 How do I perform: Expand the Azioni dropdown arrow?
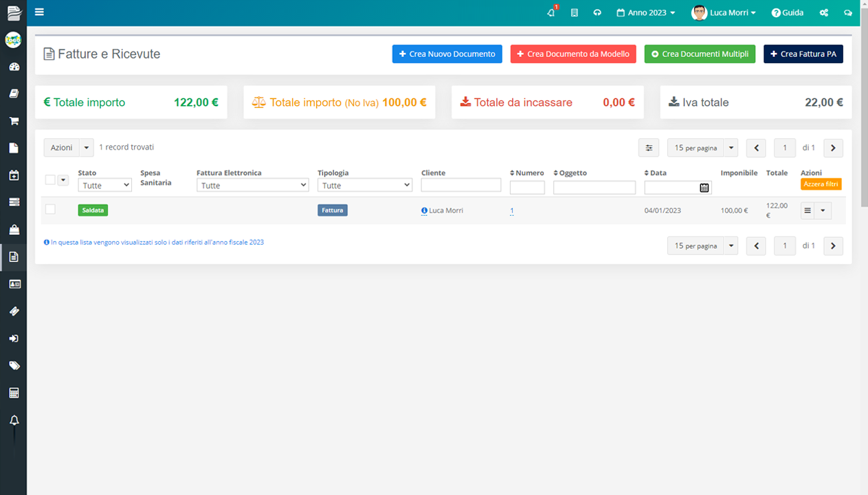point(87,148)
